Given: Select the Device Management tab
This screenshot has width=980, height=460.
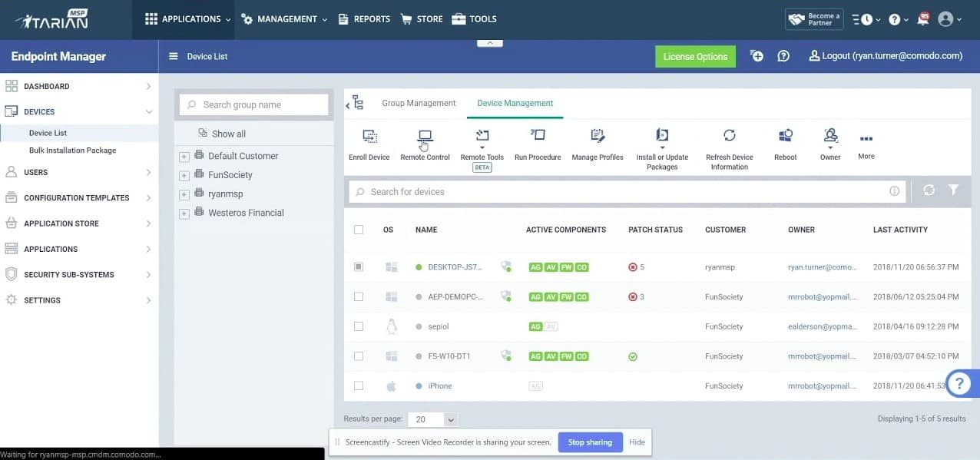Looking at the screenshot, I should pyautogui.click(x=515, y=103).
